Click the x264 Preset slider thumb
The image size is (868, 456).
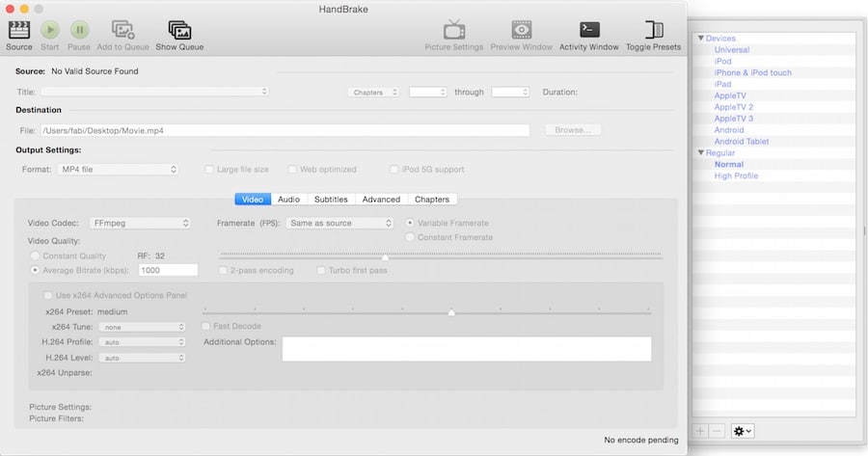(x=451, y=312)
